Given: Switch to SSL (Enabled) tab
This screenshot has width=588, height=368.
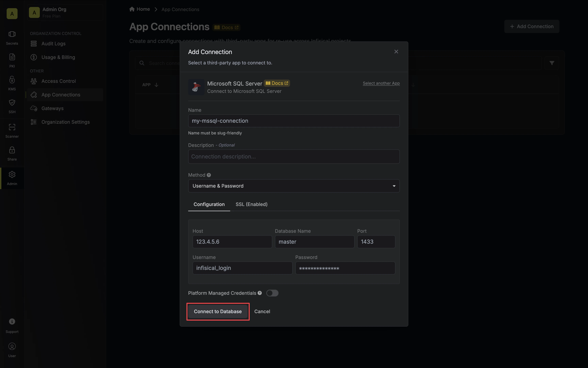Looking at the screenshot, I should pyautogui.click(x=251, y=204).
